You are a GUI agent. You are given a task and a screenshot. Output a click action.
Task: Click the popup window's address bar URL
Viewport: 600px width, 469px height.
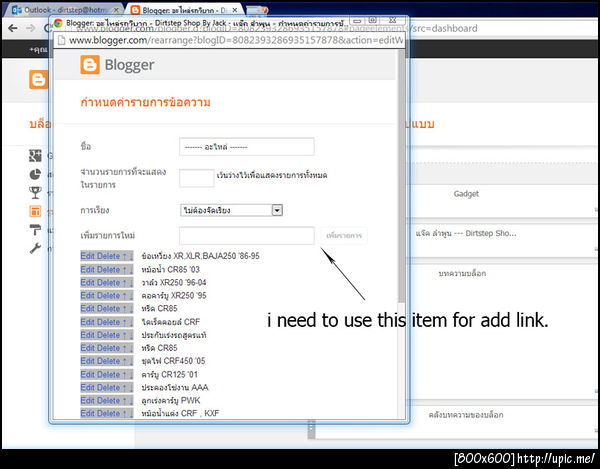pyautogui.click(x=236, y=40)
